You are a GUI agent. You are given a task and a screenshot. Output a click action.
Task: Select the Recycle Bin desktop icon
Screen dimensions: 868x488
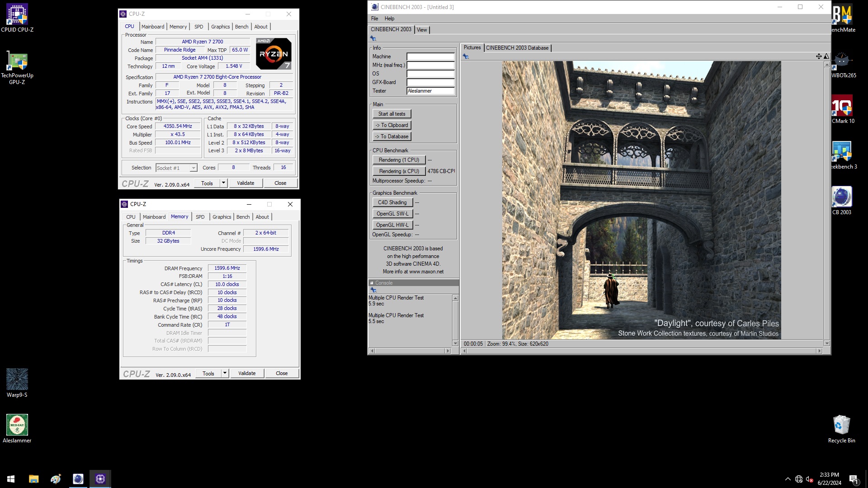841,429
